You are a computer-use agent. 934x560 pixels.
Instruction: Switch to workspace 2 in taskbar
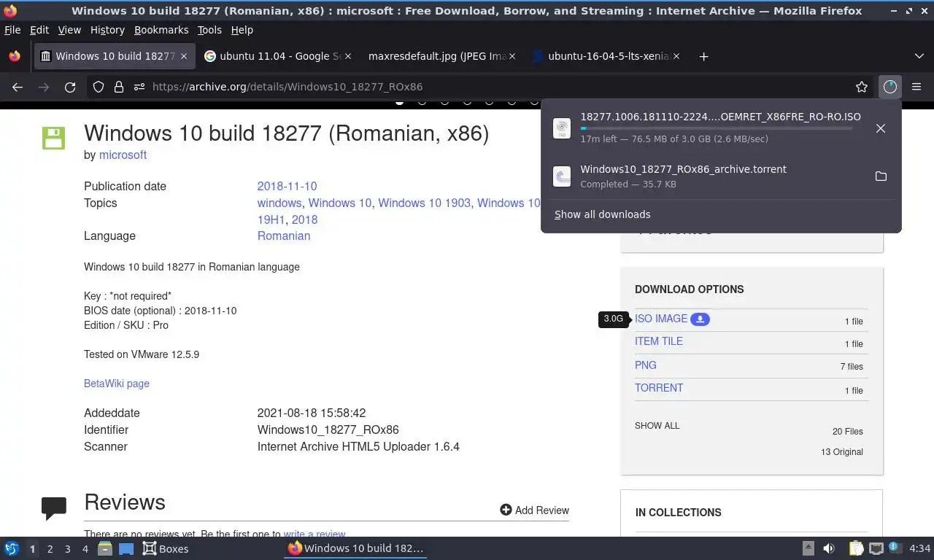[50, 548]
